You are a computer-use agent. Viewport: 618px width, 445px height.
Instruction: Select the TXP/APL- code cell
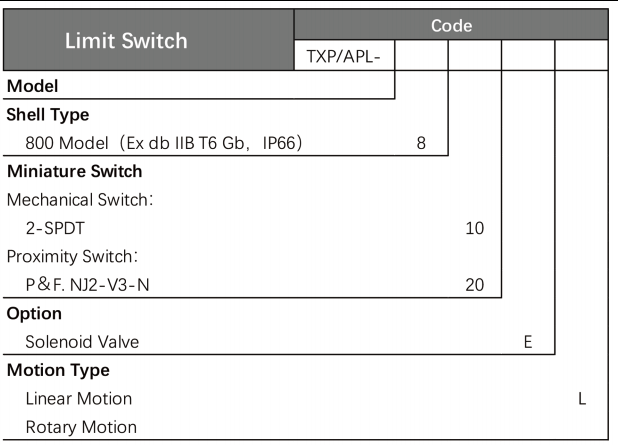(345, 58)
